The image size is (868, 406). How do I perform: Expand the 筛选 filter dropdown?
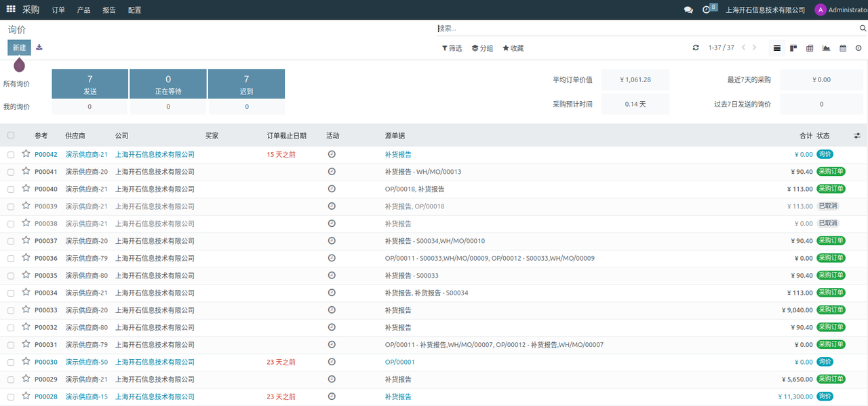[452, 48]
